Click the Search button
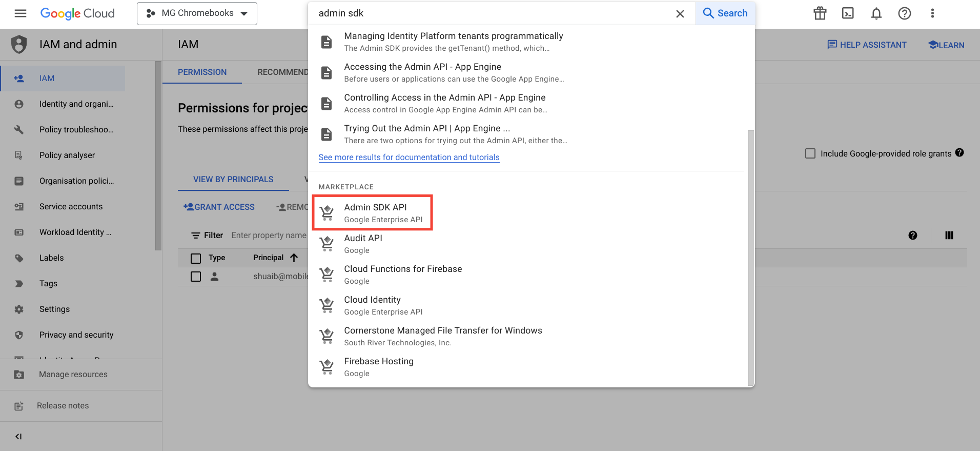The image size is (980, 451). 725,13
